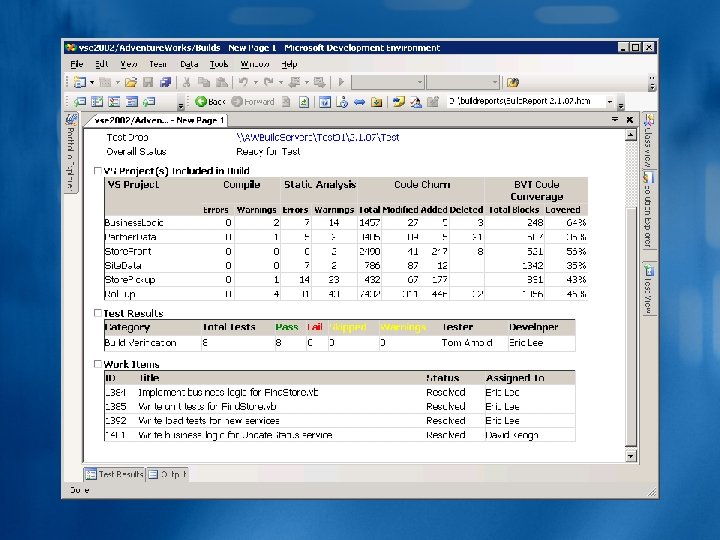
Task: Click the Refresh page icon
Action: pyautogui.click(x=304, y=102)
